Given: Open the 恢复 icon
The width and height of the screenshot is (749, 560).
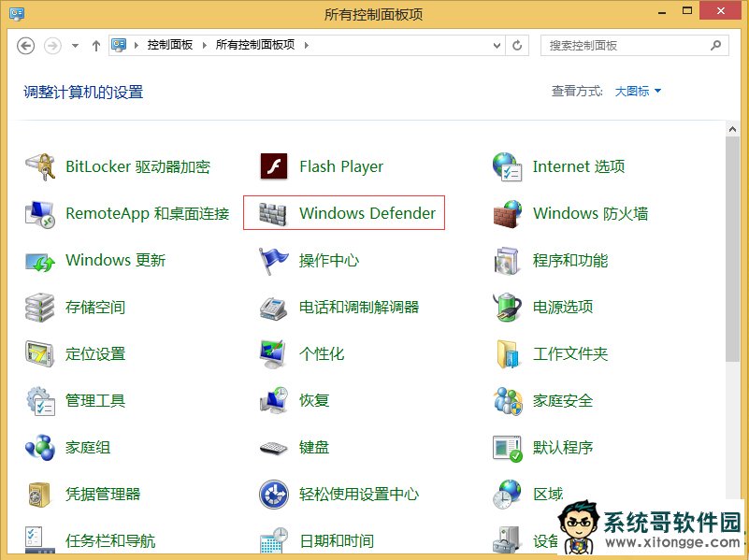Looking at the screenshot, I should [274, 400].
